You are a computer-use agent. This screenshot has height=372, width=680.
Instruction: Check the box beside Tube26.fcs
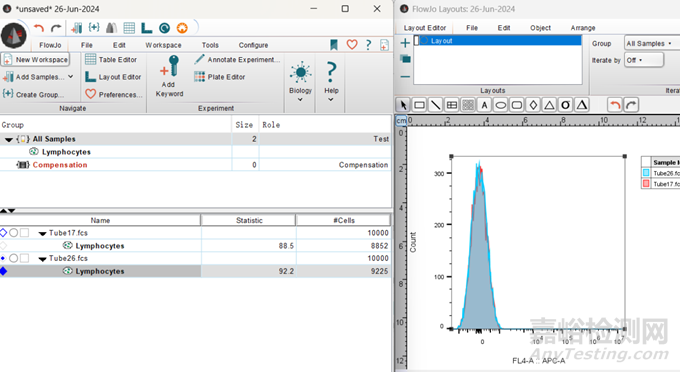tap(24, 258)
